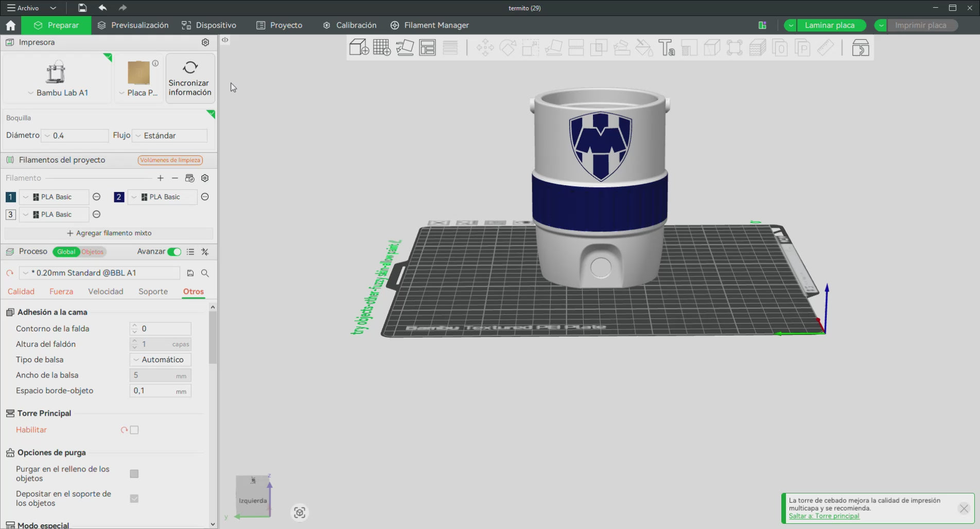Screen dimensions: 980x529
Task: Save the project with the disk icon
Action: tap(82, 8)
